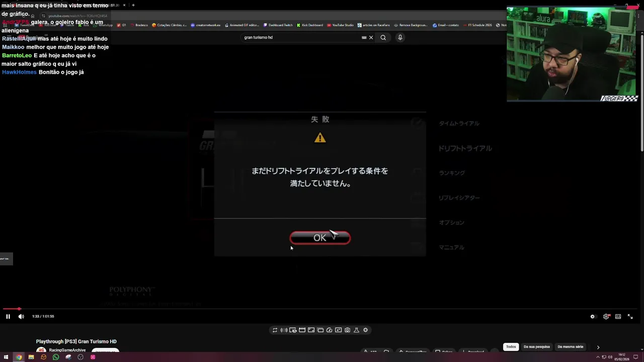Mute the video volume
644x362 pixels.
point(21,316)
